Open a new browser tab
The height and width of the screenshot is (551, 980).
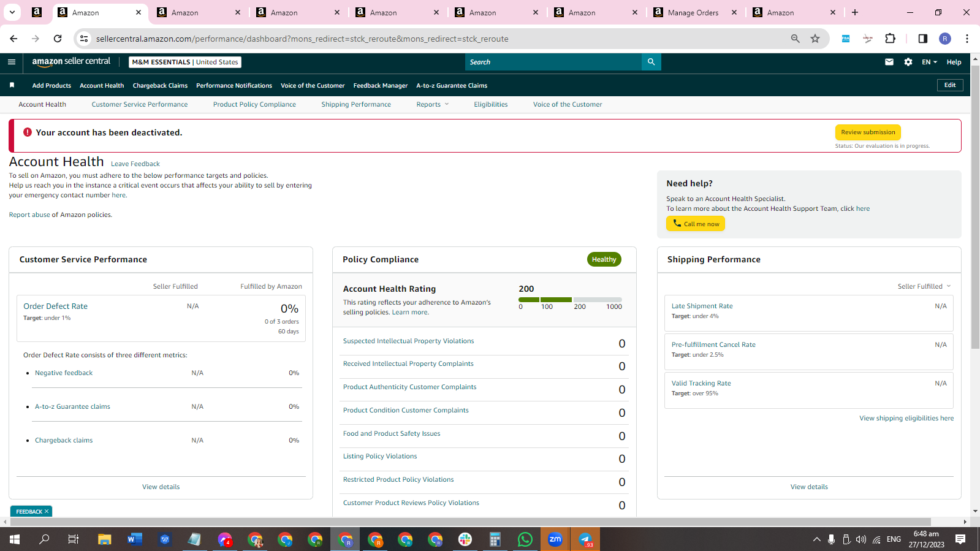click(855, 12)
